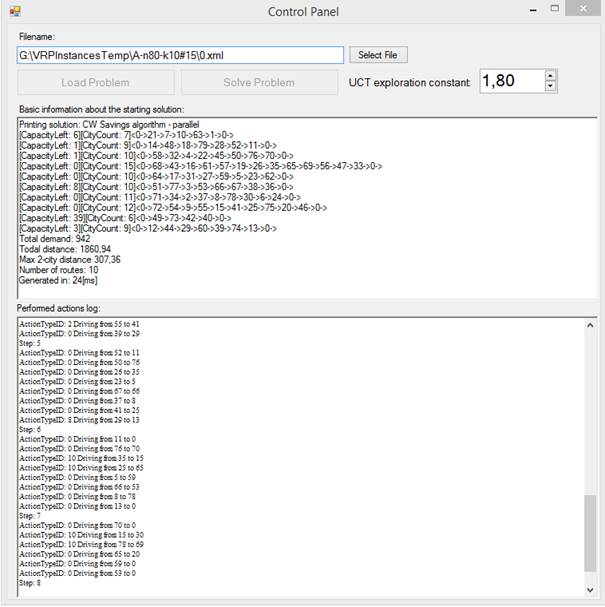Decrease UCT exploration constant with down arrow
Image resolution: width=605 pixels, height=607 pixels.
pyautogui.click(x=550, y=87)
